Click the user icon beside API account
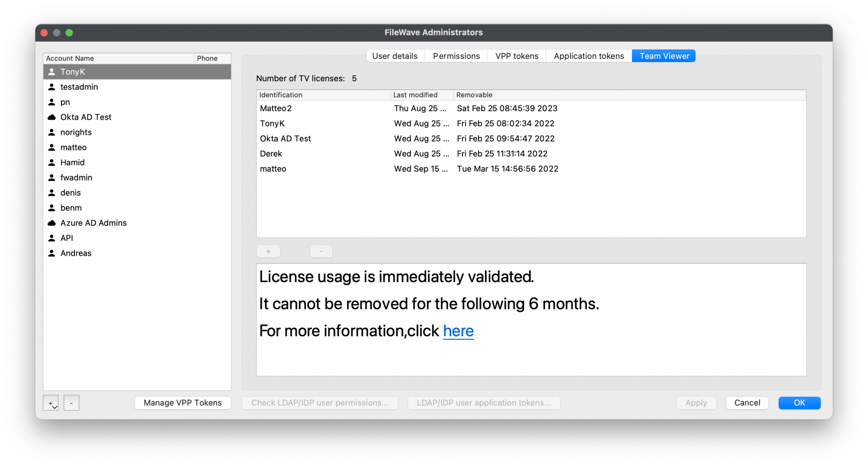Screen dimensions: 868x466 tap(52, 238)
